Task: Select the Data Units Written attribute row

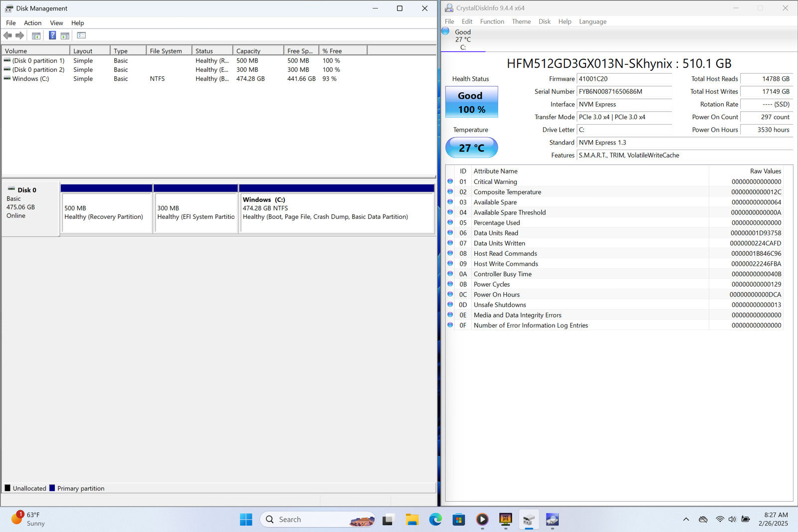Action: coord(614,243)
